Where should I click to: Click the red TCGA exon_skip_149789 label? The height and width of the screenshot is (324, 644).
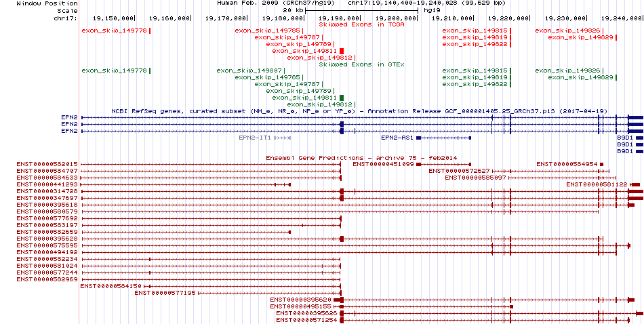299,44
